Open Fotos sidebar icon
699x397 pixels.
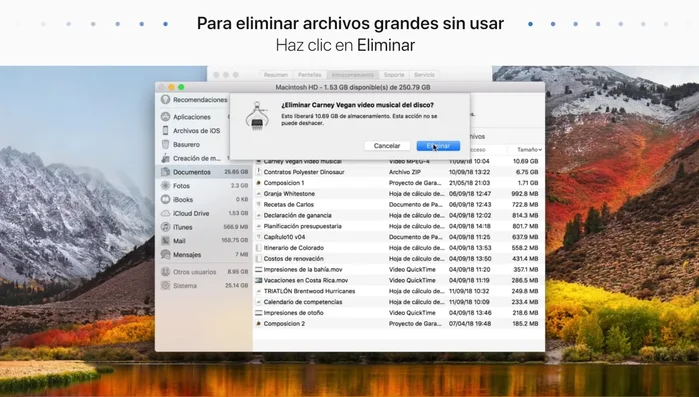pyautogui.click(x=165, y=186)
